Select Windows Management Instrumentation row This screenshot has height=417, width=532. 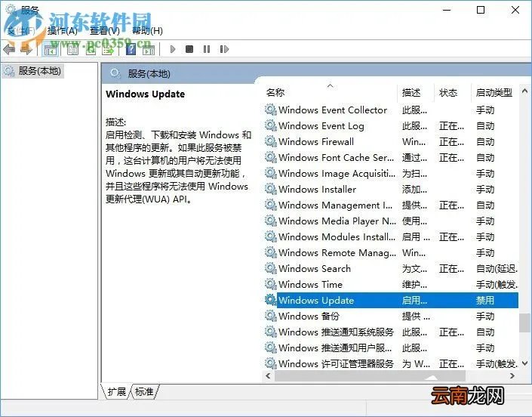click(391, 205)
